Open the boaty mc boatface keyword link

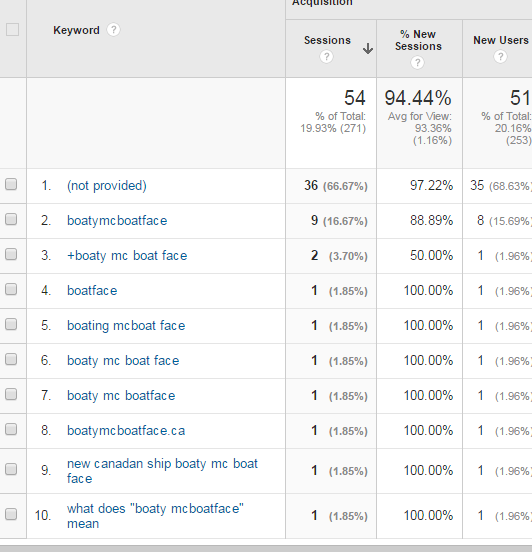[x=121, y=396]
